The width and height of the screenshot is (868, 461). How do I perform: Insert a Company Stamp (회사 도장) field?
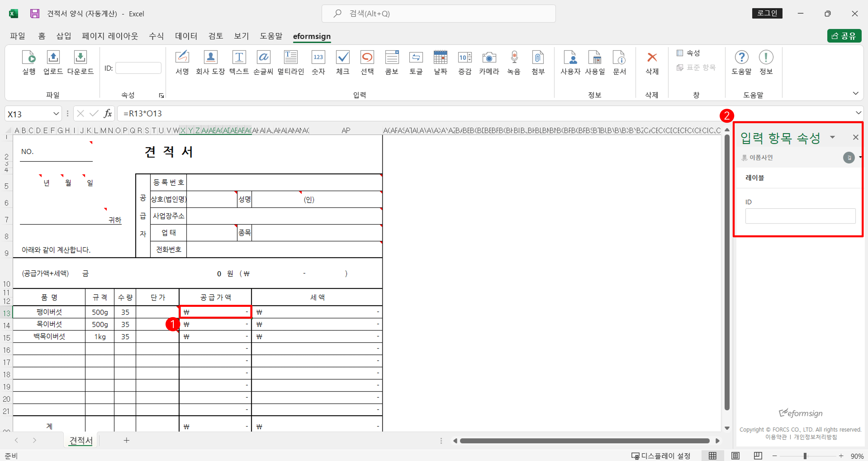(x=210, y=62)
